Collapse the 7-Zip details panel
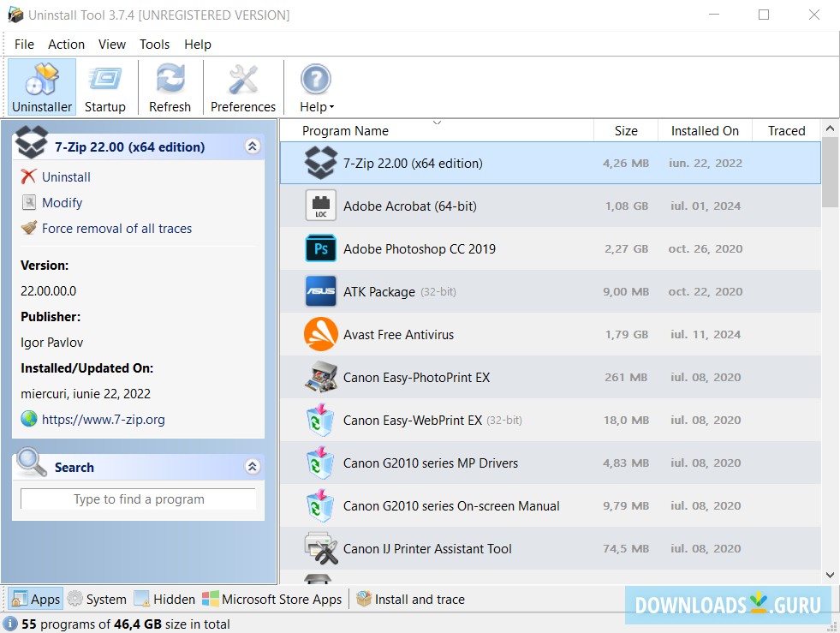 (252, 146)
